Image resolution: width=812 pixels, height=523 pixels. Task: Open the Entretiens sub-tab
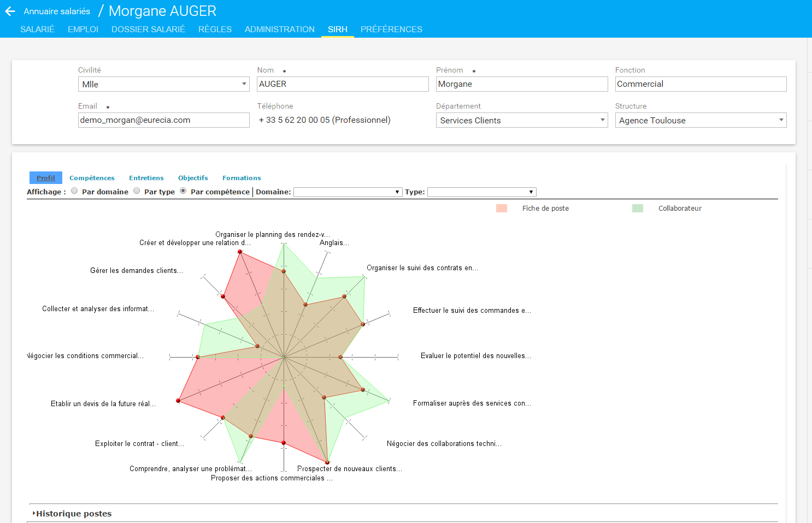click(x=146, y=178)
